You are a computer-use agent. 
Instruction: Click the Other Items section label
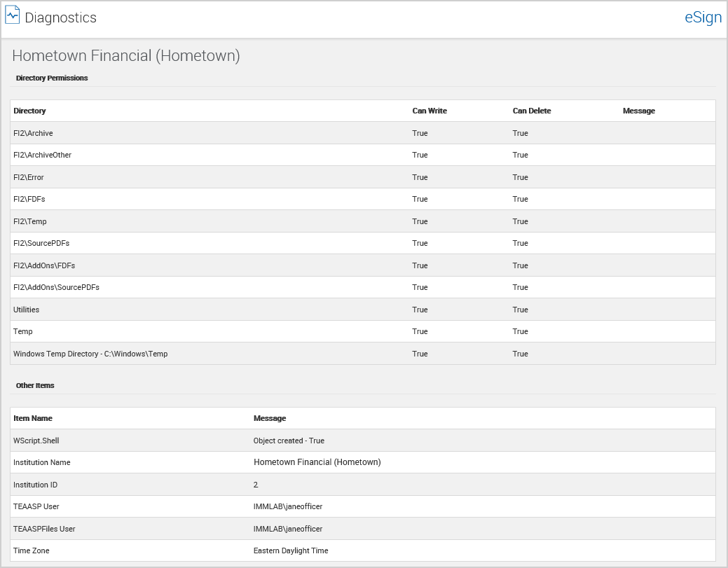coord(35,386)
